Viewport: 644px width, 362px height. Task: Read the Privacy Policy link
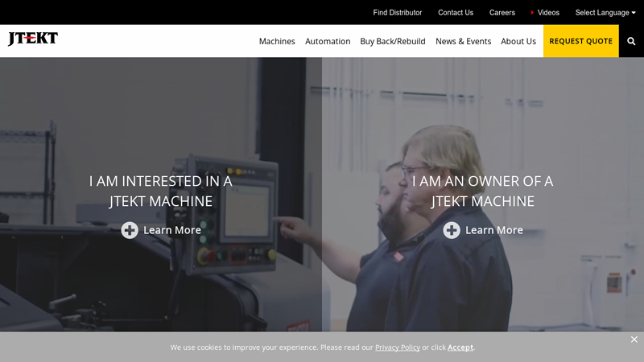pyautogui.click(x=398, y=348)
